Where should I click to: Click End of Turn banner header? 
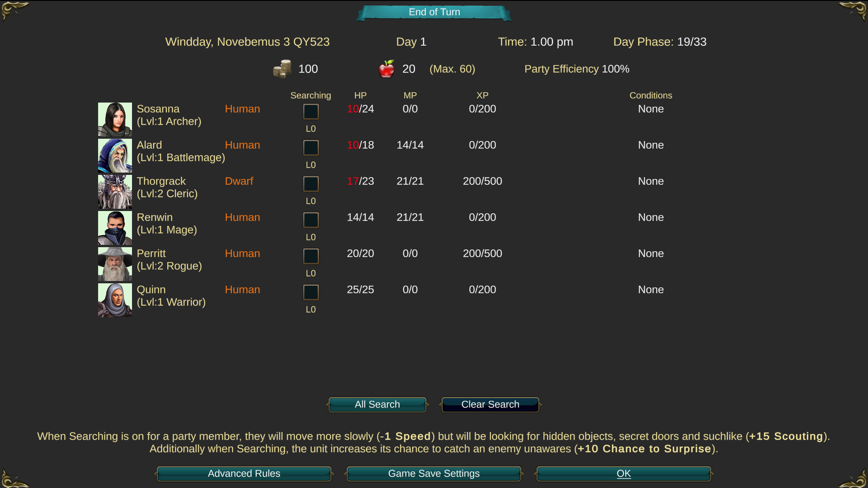click(x=434, y=12)
